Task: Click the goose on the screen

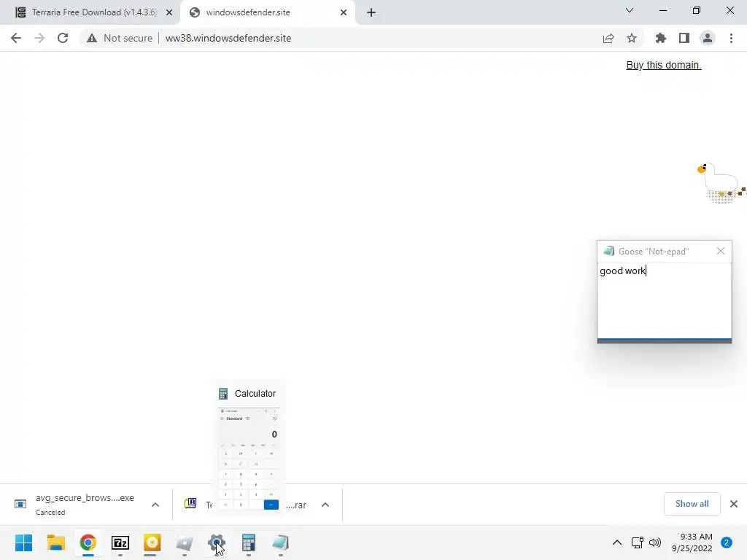Action: (720, 182)
